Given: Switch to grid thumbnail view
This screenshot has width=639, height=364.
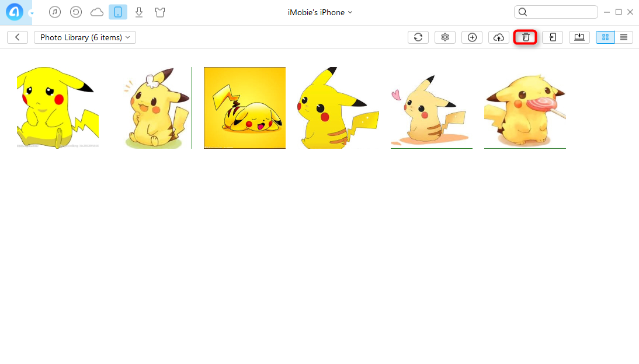Looking at the screenshot, I should 605,37.
